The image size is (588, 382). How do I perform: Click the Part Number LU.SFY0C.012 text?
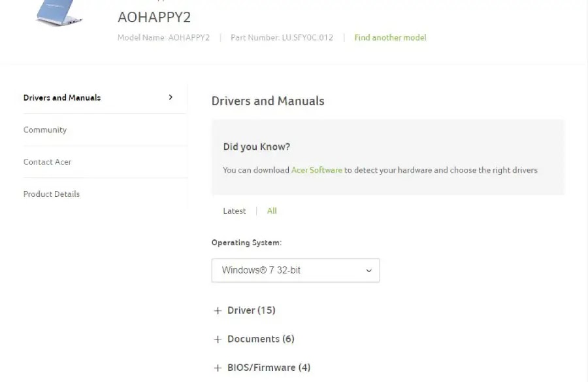coord(282,37)
